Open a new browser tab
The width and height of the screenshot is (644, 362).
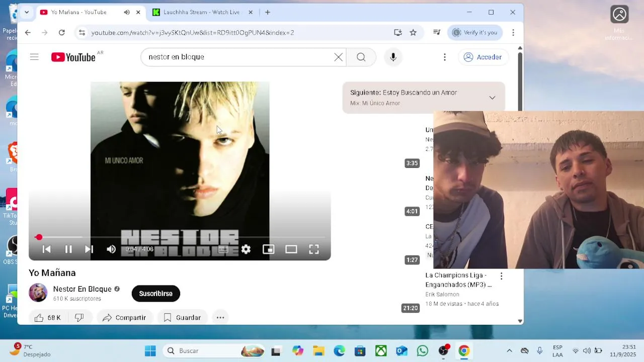268,12
